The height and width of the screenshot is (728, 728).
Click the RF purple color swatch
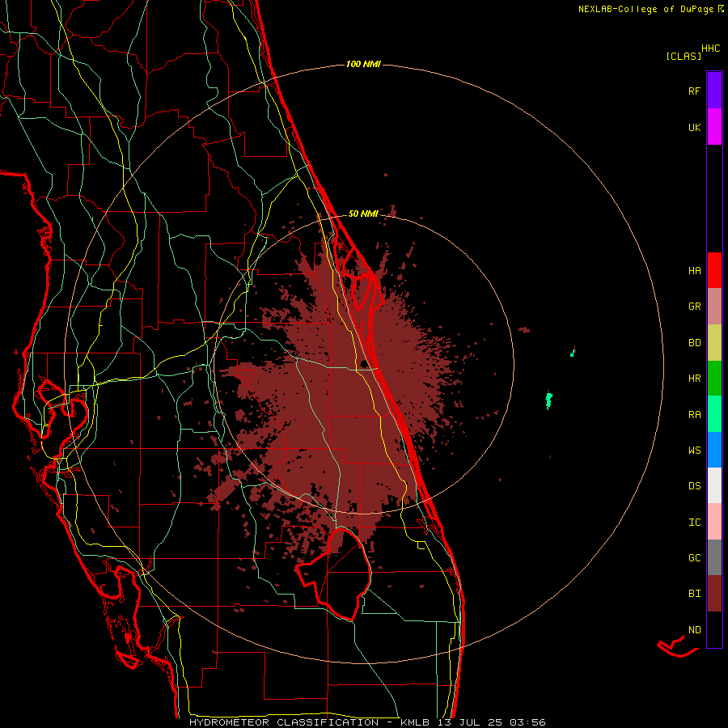[x=714, y=91]
